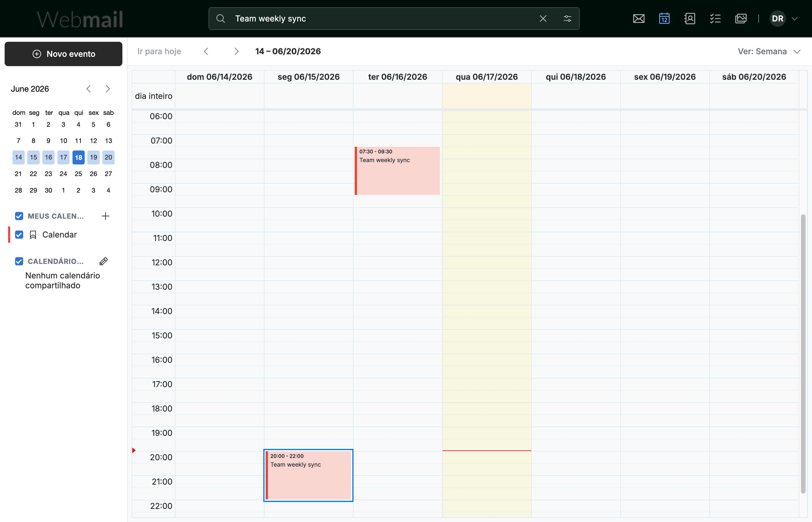Open search filter options icon

pyautogui.click(x=567, y=19)
